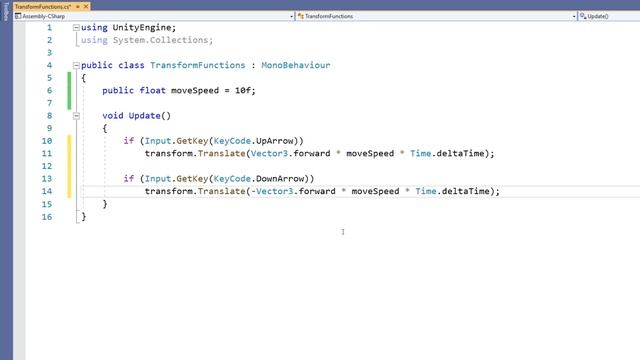This screenshot has width=640, height=360.
Task: Pin the TransformFunctions.cs tab
Action: [x=78, y=7]
